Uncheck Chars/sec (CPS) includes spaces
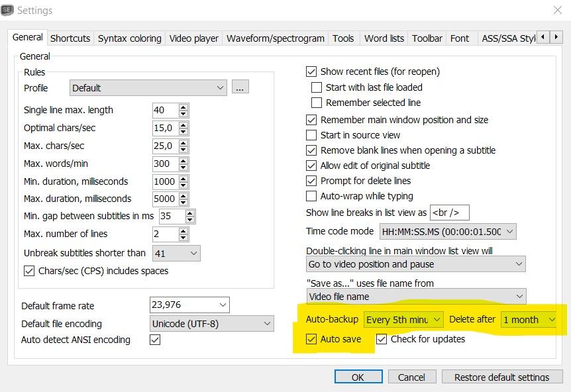The width and height of the screenshot is (571, 392). pyautogui.click(x=29, y=271)
